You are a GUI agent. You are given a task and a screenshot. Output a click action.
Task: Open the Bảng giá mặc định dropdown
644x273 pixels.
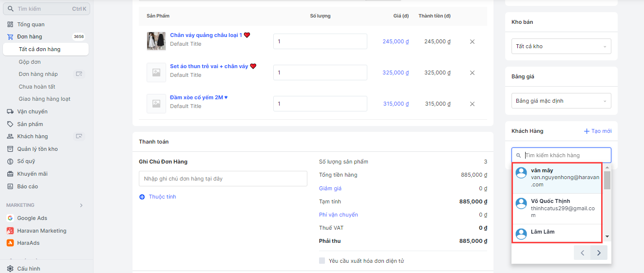click(x=561, y=101)
